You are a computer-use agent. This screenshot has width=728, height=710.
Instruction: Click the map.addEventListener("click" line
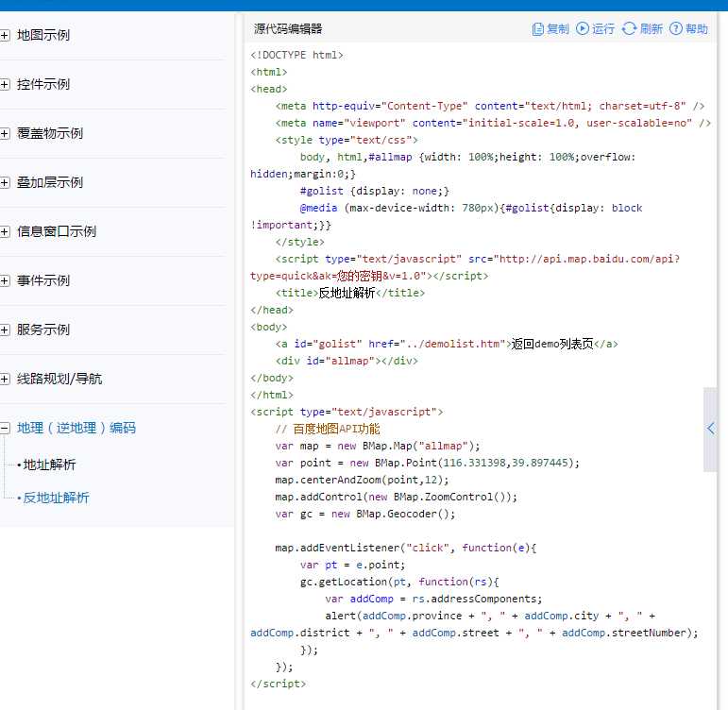[x=405, y=548]
